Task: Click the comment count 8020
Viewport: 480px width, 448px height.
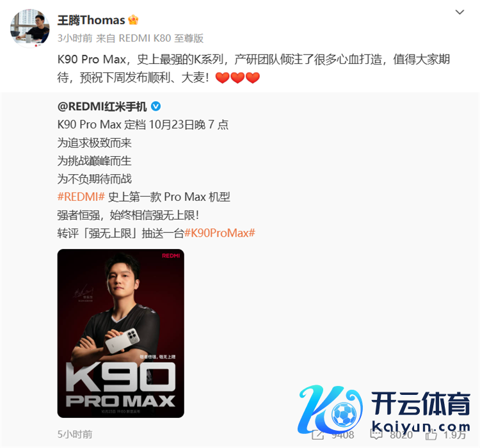Action: (401, 435)
